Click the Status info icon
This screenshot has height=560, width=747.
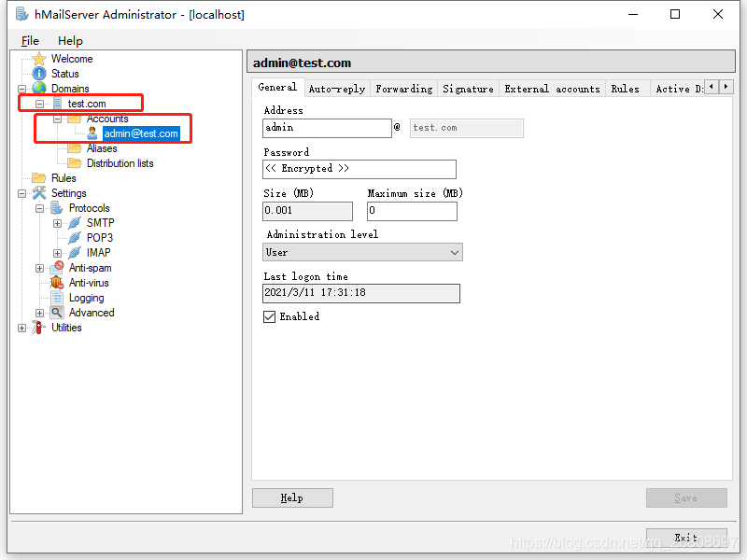pyautogui.click(x=39, y=74)
